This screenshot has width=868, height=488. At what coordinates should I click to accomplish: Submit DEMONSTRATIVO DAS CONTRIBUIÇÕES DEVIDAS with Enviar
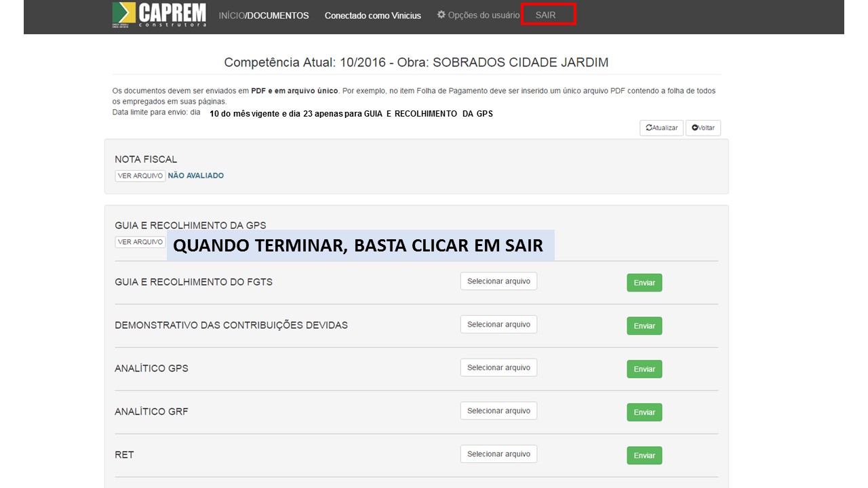pos(644,326)
